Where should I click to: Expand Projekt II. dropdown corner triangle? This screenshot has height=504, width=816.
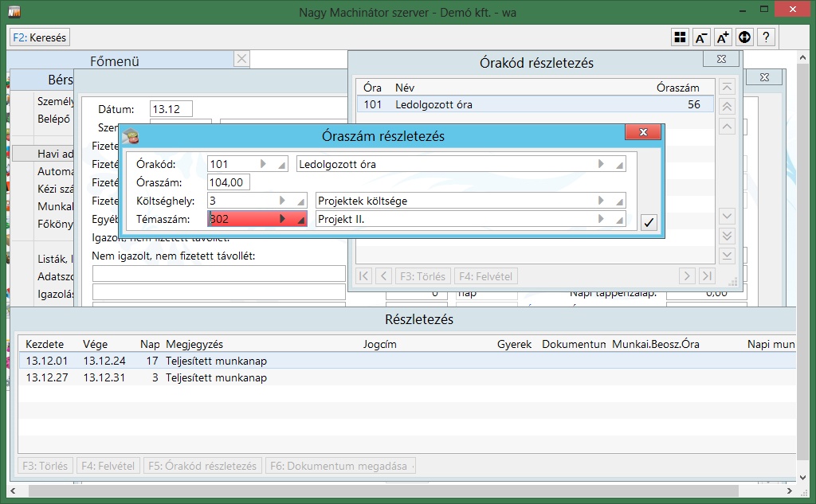[x=619, y=220]
